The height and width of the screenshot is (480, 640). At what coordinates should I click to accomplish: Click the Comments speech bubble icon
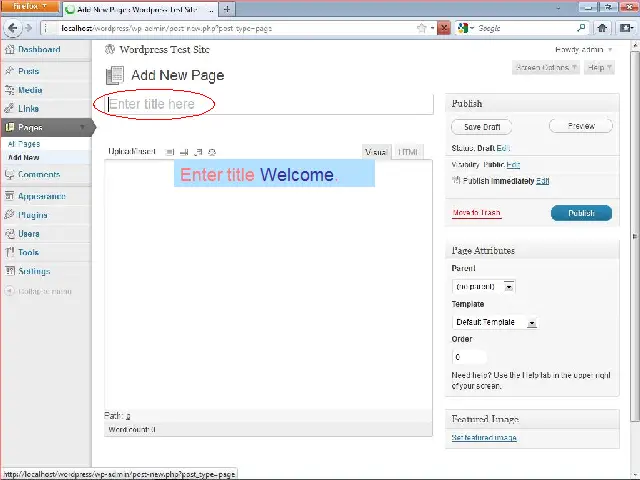(x=9, y=174)
